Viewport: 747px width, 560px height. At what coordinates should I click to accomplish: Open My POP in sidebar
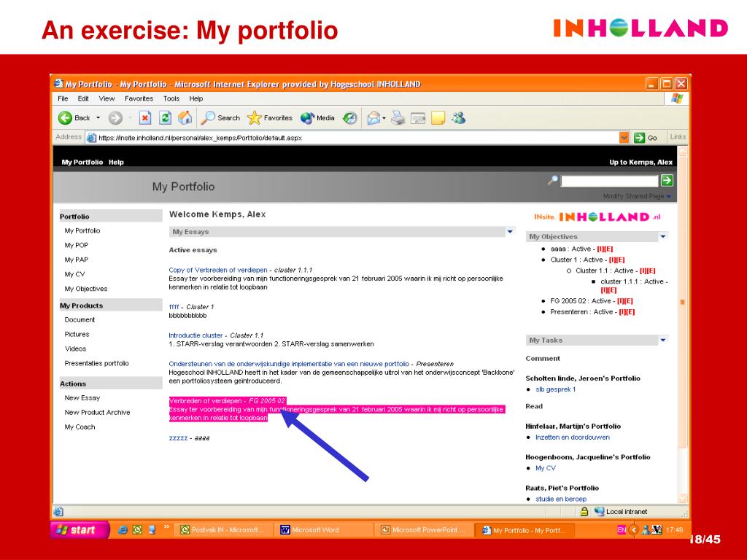(76, 245)
